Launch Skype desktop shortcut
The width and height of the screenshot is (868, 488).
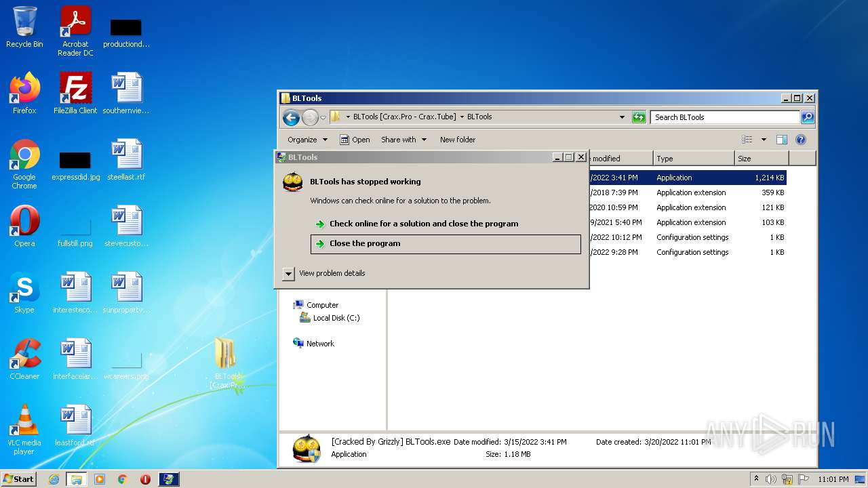[x=24, y=293]
